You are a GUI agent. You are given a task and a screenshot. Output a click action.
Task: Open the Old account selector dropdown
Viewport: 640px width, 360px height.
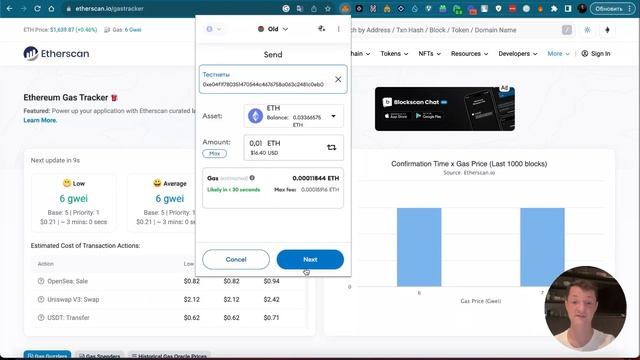point(273,29)
